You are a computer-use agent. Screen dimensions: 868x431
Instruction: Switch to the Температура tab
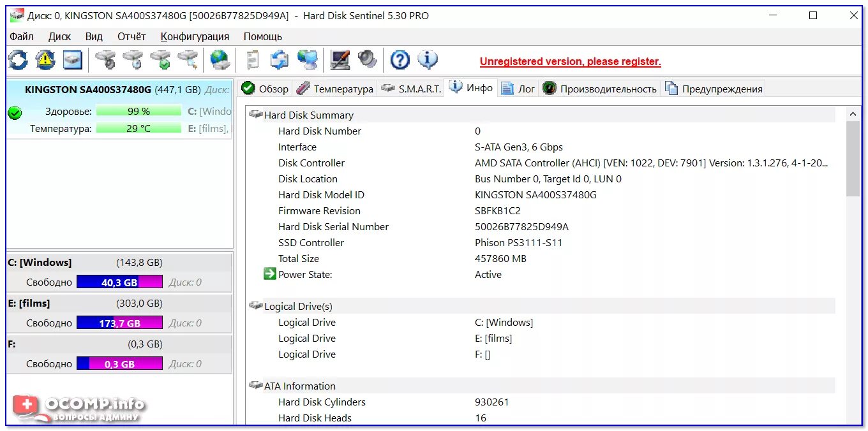pos(334,89)
